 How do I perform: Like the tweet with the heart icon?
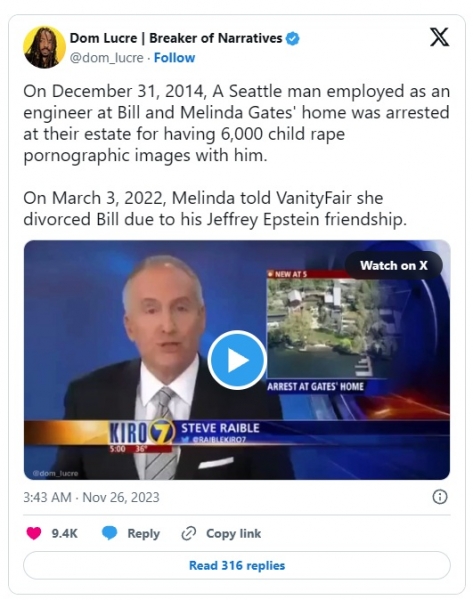34,533
